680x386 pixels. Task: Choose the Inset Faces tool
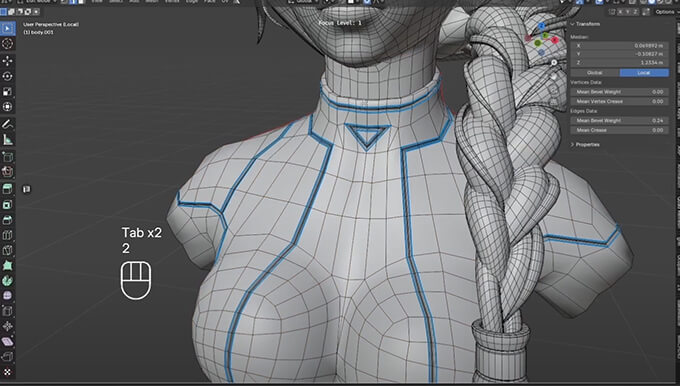coord(7,204)
